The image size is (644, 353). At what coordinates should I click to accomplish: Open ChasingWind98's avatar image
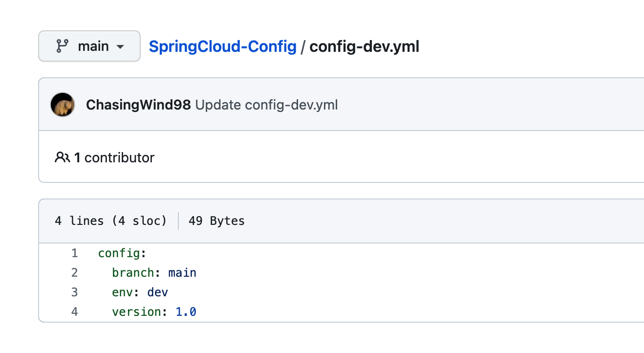tap(63, 105)
